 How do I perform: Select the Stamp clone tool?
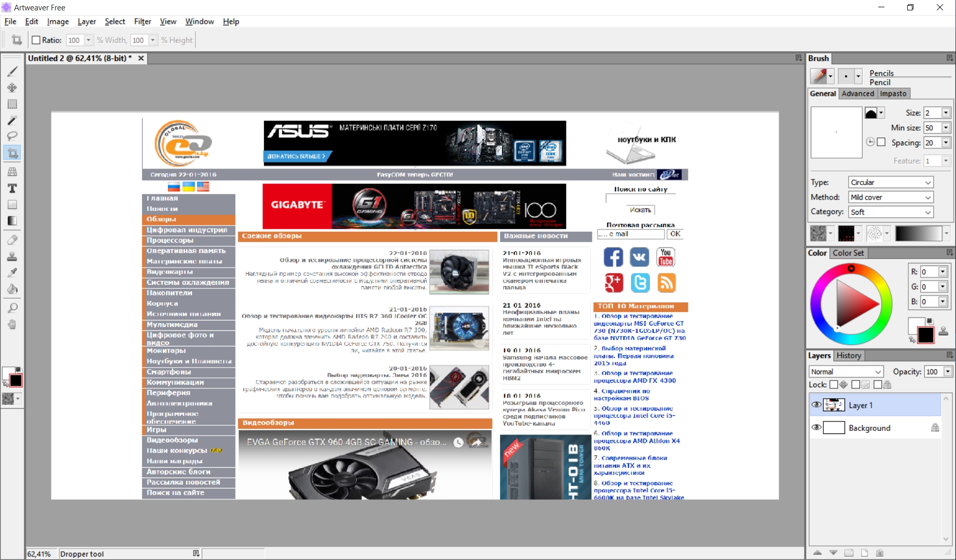point(12,256)
